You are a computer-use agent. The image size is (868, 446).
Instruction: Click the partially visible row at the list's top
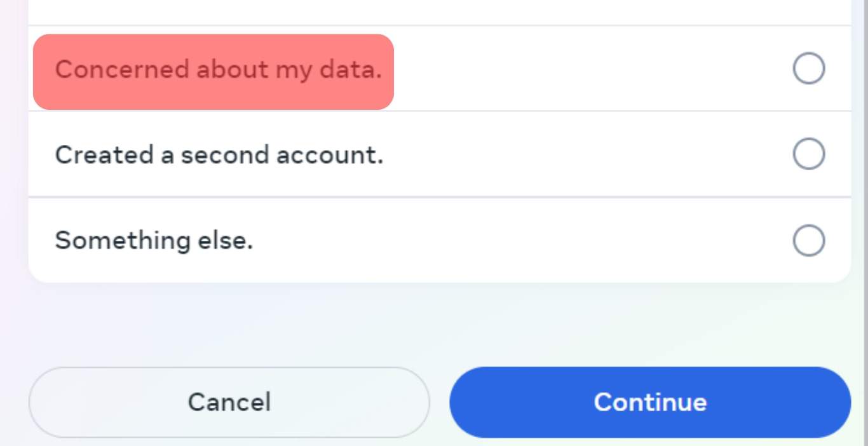[x=440, y=12]
